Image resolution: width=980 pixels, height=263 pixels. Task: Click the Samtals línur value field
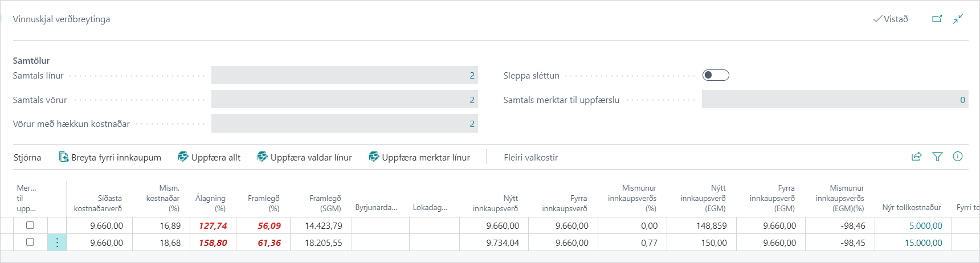coord(344,75)
